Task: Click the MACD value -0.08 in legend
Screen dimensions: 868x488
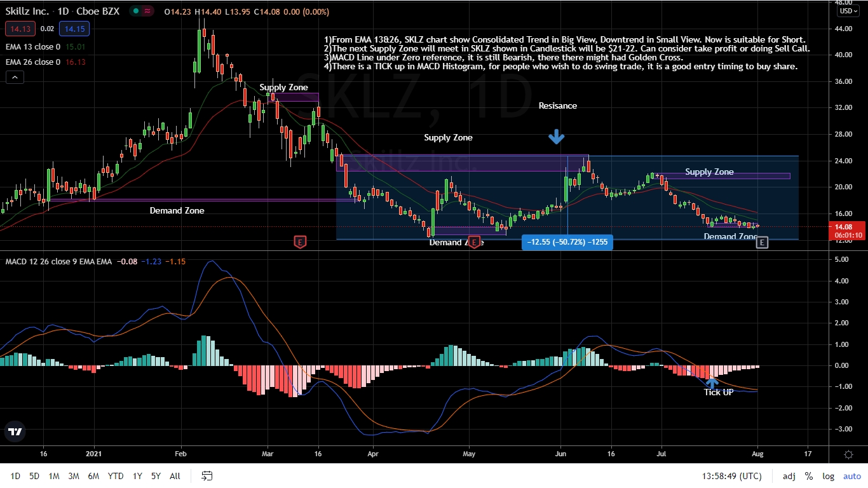Action: [x=126, y=261]
